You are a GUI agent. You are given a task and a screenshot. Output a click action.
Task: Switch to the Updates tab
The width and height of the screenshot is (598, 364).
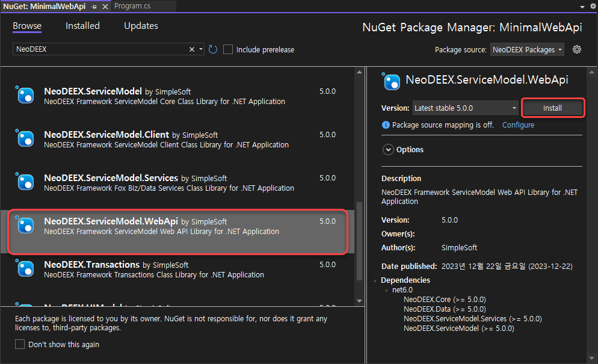[141, 26]
